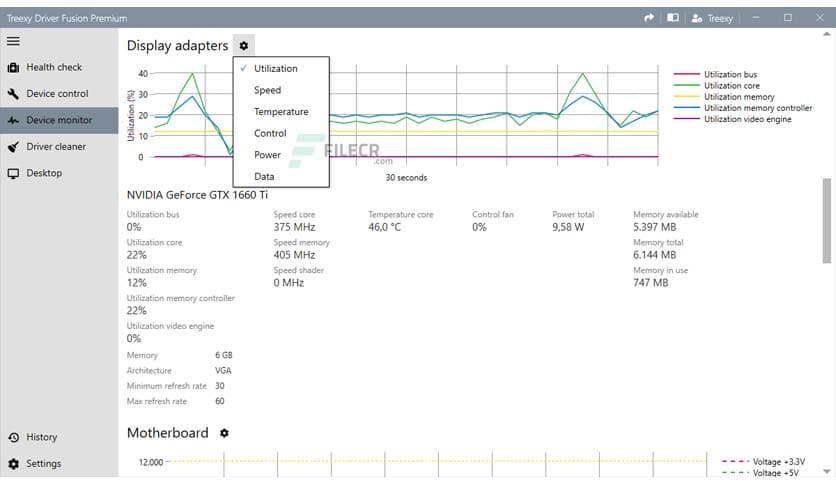Select Power in the chart menu
The height and width of the screenshot is (484, 836).
click(x=281, y=155)
